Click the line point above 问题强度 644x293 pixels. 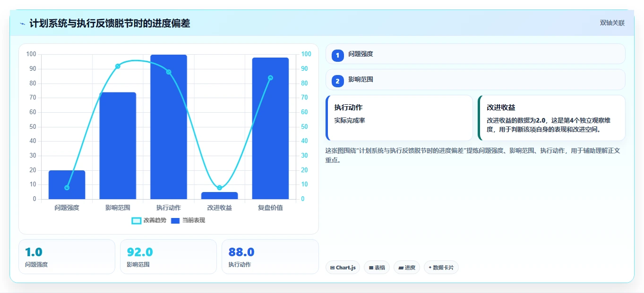pyautogui.click(x=67, y=188)
